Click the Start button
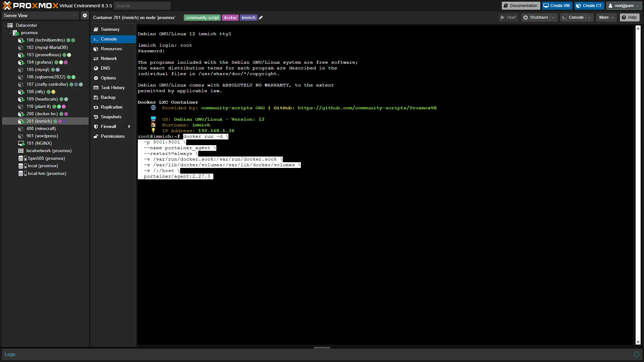The height and width of the screenshot is (362, 644). pos(508,17)
